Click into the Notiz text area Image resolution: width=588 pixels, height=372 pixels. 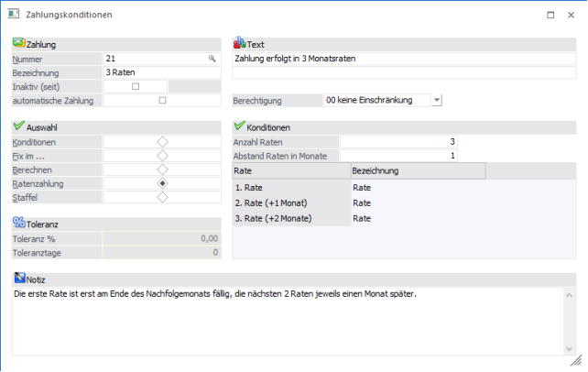[293, 321]
